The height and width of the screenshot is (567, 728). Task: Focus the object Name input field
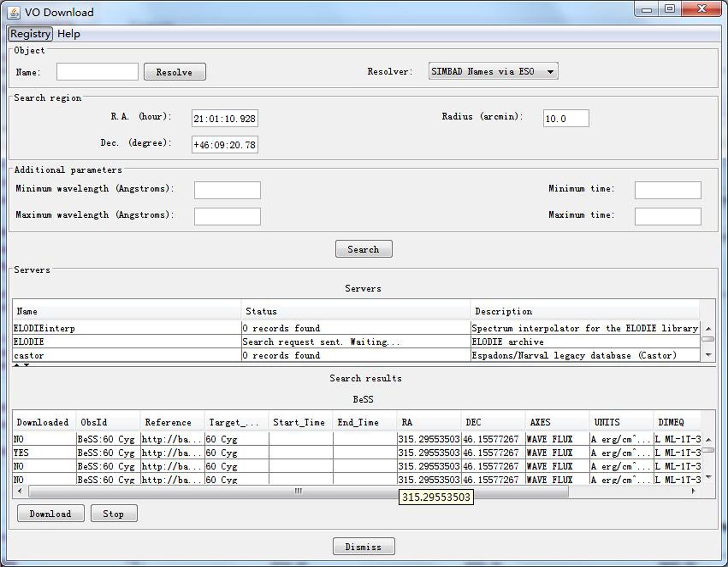tap(97, 72)
